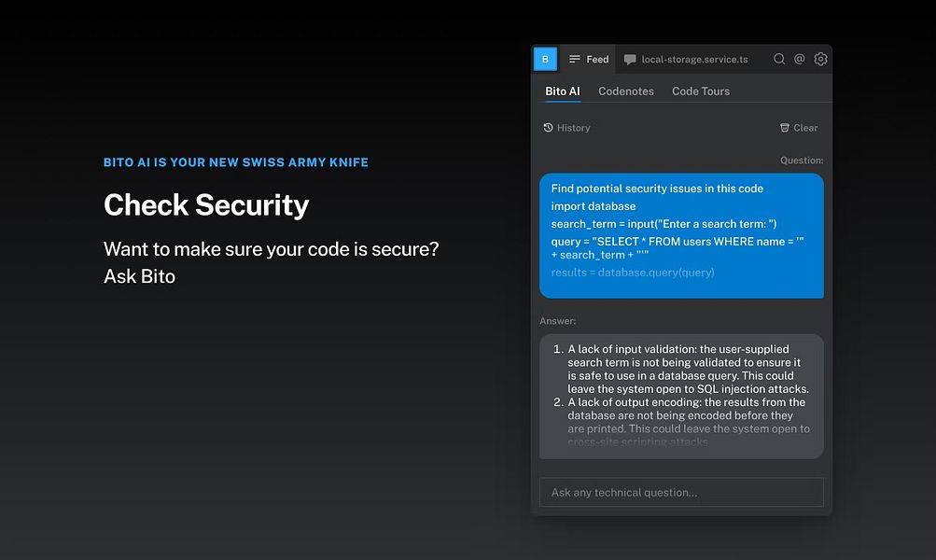Click the gray answer box listing security issues
This screenshot has width=936, height=560.
tap(681, 397)
